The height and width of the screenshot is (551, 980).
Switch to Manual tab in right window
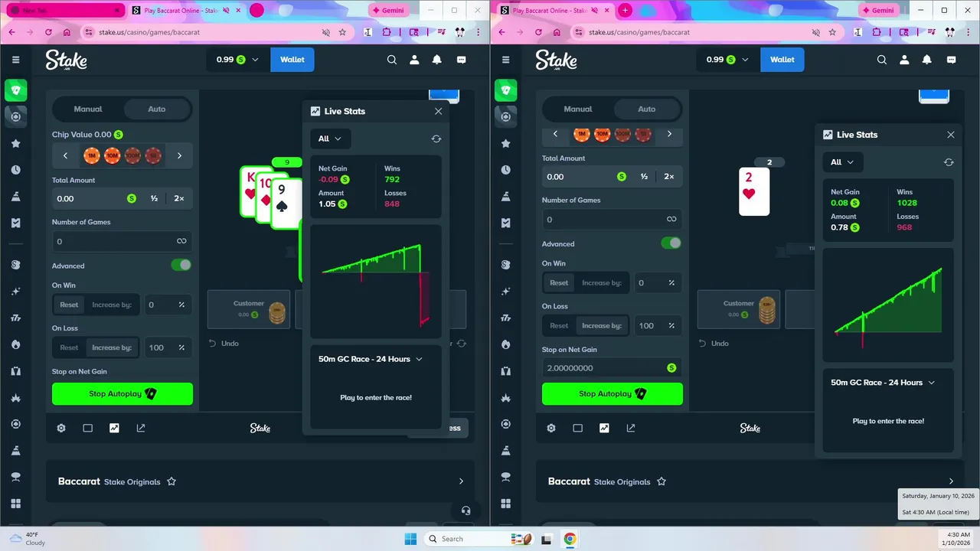pos(578,109)
